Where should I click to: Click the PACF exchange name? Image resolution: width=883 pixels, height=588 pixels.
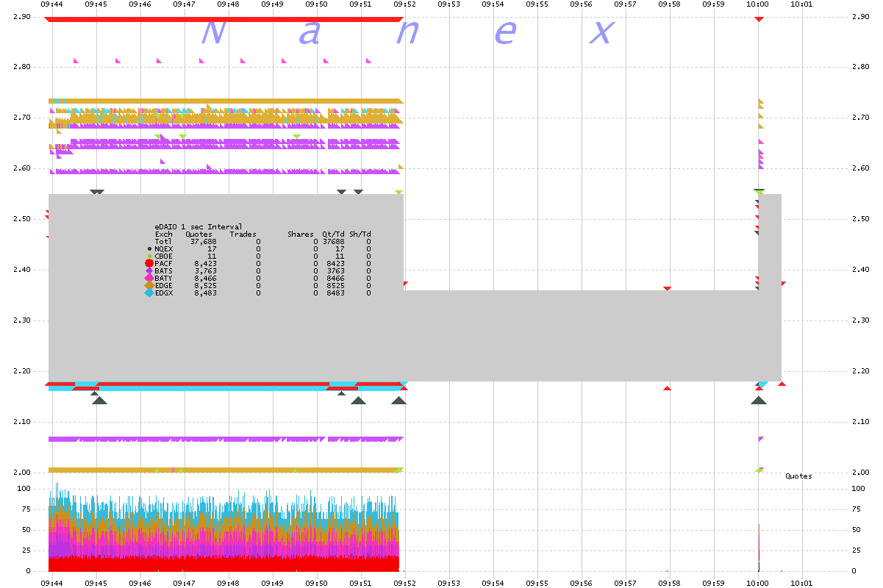[x=163, y=263]
